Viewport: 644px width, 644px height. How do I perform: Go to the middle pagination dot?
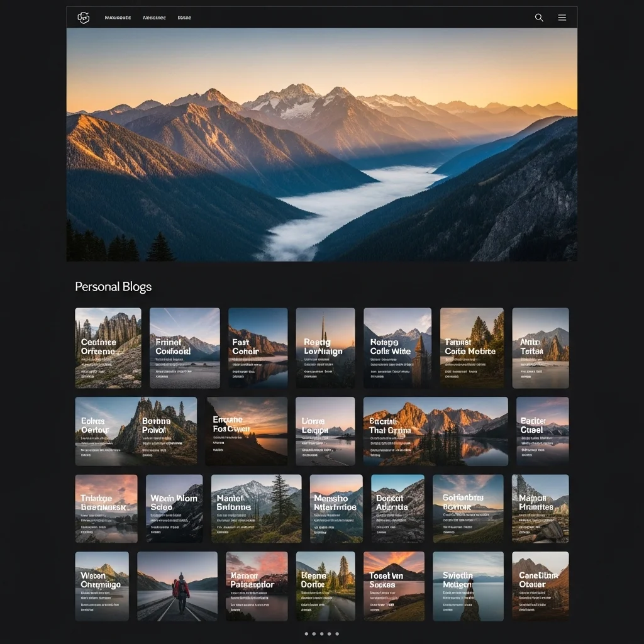322,633
